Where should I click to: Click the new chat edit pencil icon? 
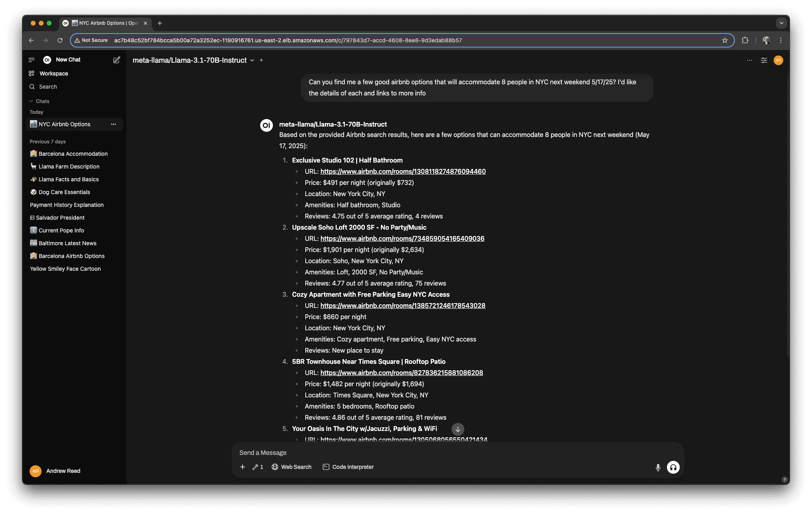117,60
